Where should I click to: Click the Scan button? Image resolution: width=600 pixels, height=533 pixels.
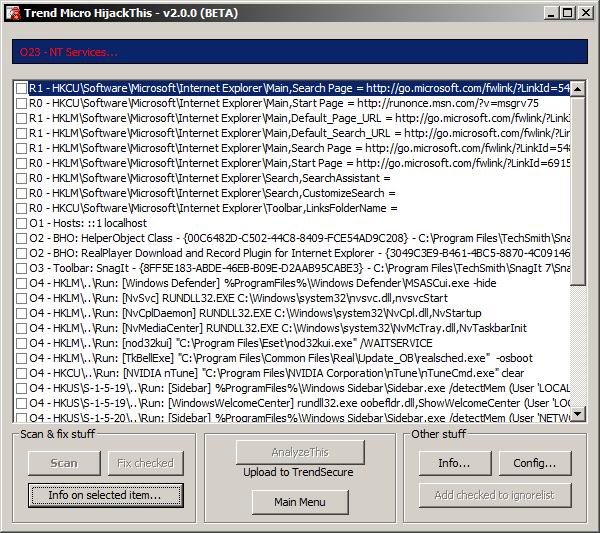(64, 463)
